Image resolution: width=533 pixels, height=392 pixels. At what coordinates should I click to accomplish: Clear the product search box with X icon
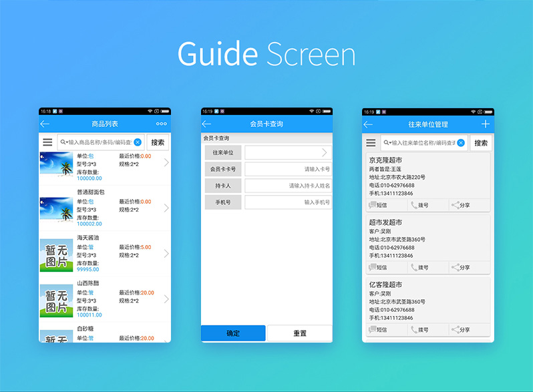point(138,142)
